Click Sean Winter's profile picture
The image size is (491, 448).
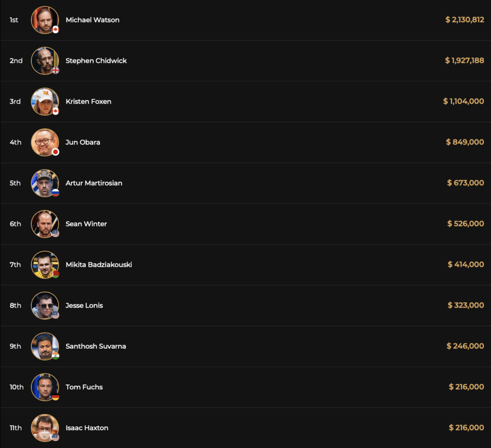45,224
